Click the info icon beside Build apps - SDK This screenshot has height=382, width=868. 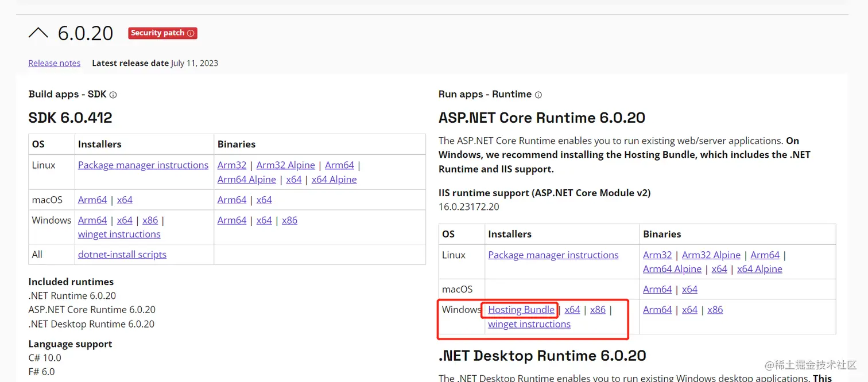[113, 95]
